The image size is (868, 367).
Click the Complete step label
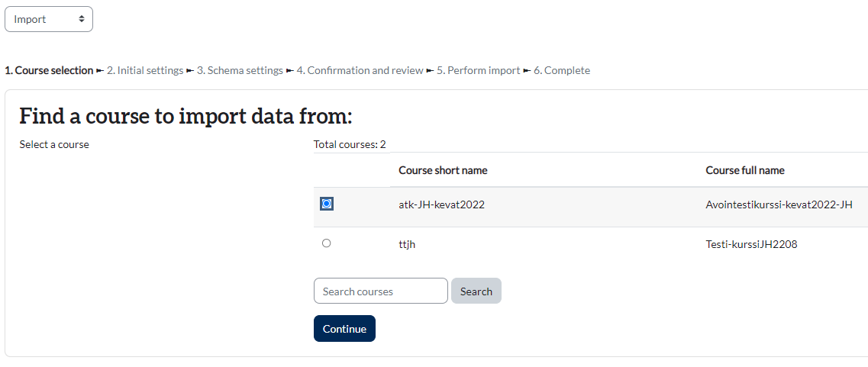pos(561,70)
